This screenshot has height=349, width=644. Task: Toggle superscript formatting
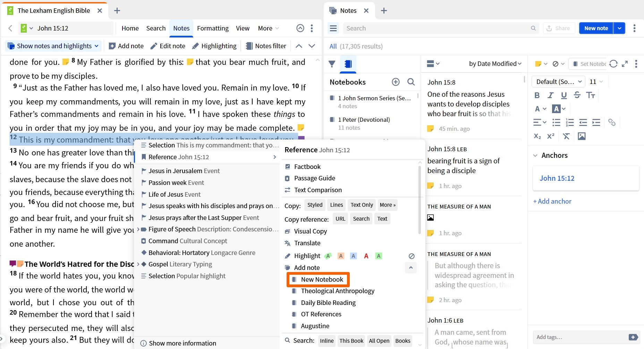(551, 136)
